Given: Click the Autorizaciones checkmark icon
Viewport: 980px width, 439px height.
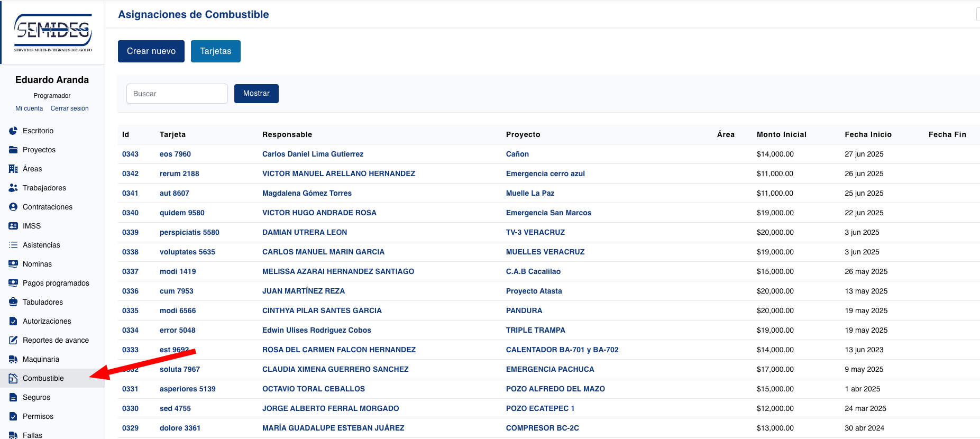Looking at the screenshot, I should tap(13, 321).
